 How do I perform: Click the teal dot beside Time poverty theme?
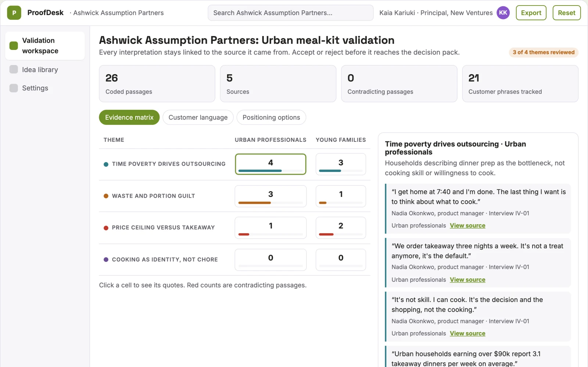point(106,164)
